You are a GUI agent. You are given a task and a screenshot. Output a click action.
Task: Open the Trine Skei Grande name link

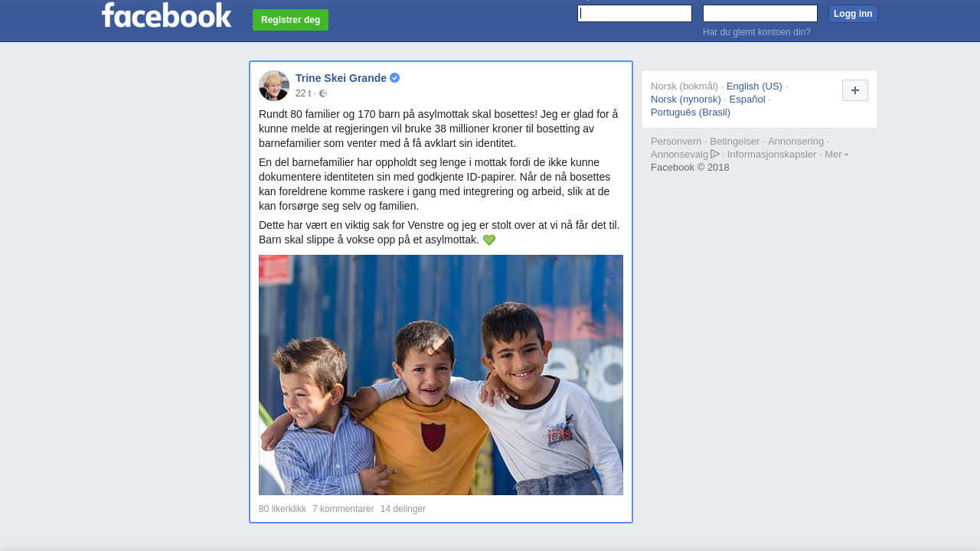tap(341, 78)
